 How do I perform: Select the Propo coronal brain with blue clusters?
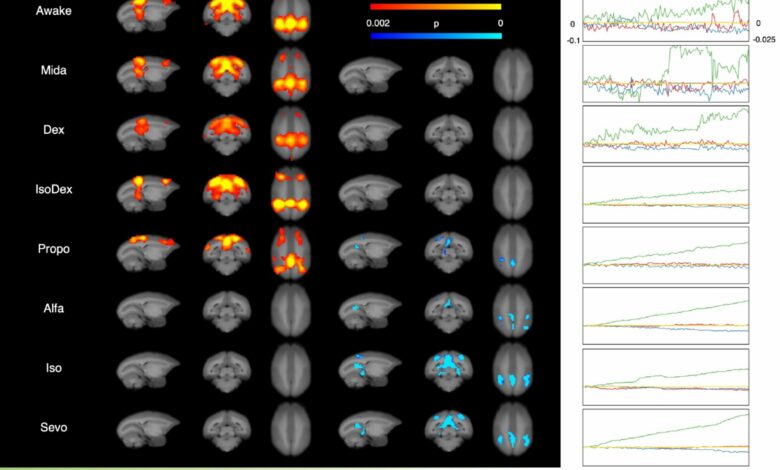tap(449, 254)
